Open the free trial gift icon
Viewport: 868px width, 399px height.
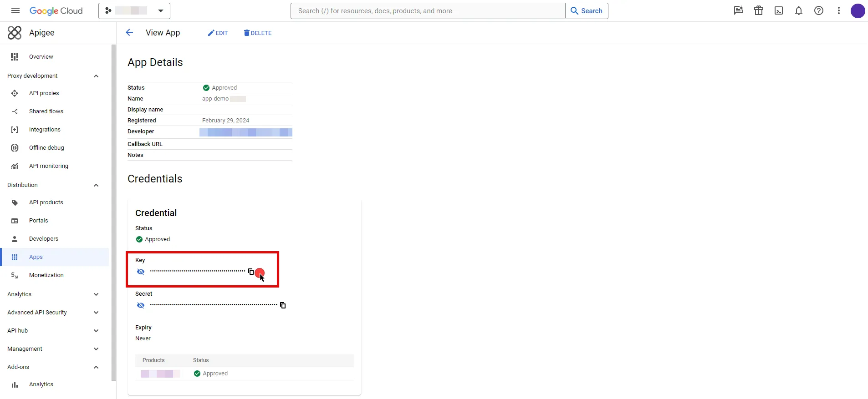pos(759,10)
